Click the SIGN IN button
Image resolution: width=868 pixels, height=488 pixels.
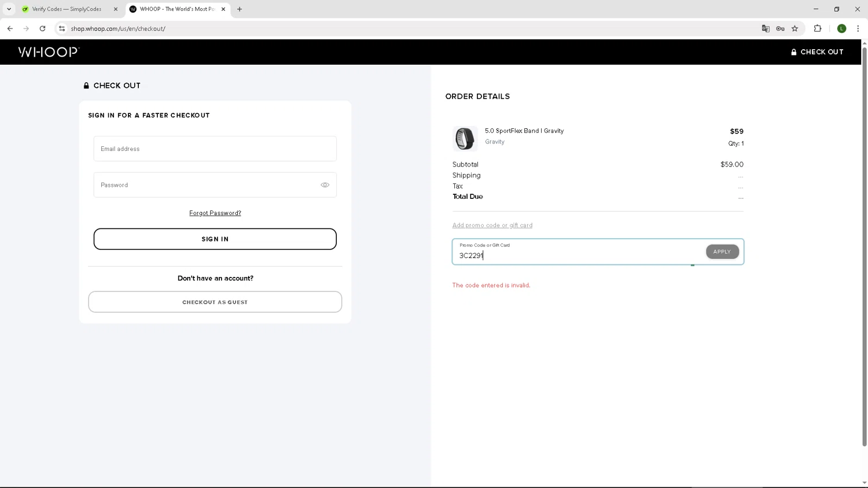coord(215,239)
